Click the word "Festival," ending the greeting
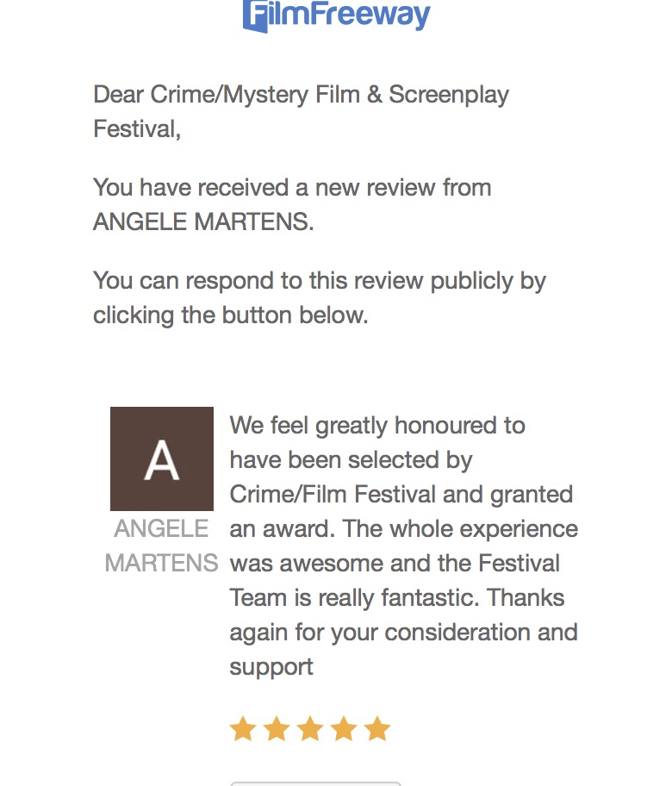The image size is (672, 786). click(x=137, y=129)
